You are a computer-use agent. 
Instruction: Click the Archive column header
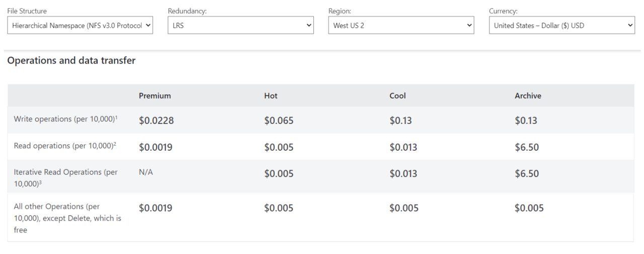pyautogui.click(x=528, y=96)
